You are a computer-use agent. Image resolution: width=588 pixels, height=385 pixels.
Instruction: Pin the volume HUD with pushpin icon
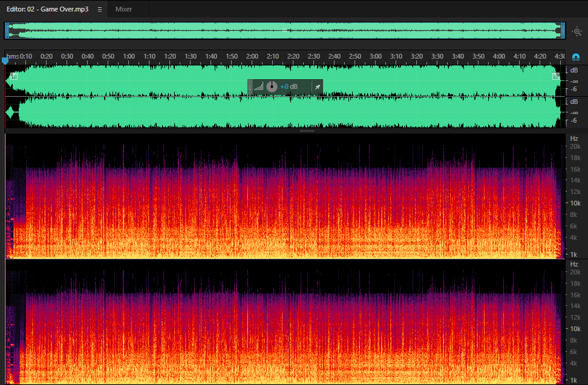point(317,87)
